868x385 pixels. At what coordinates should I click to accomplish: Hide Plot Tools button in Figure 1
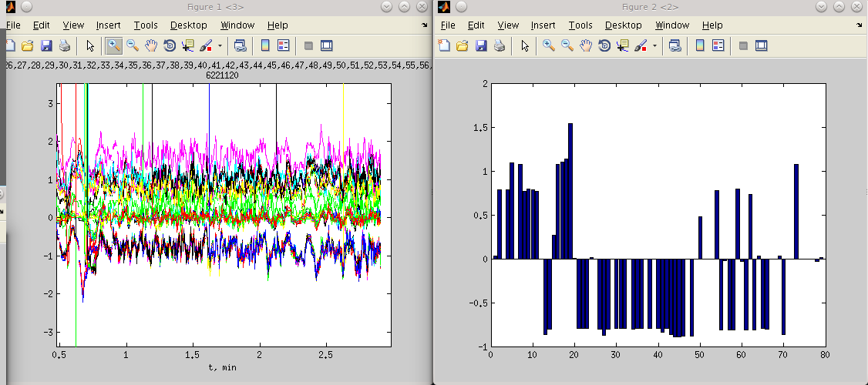pyautogui.click(x=308, y=45)
